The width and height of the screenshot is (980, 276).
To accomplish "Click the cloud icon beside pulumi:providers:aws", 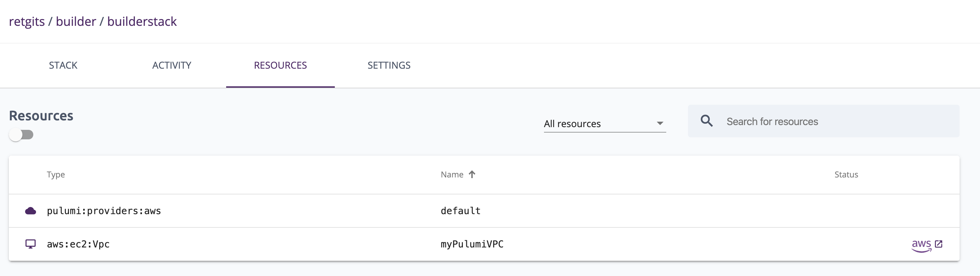I will tap(31, 211).
